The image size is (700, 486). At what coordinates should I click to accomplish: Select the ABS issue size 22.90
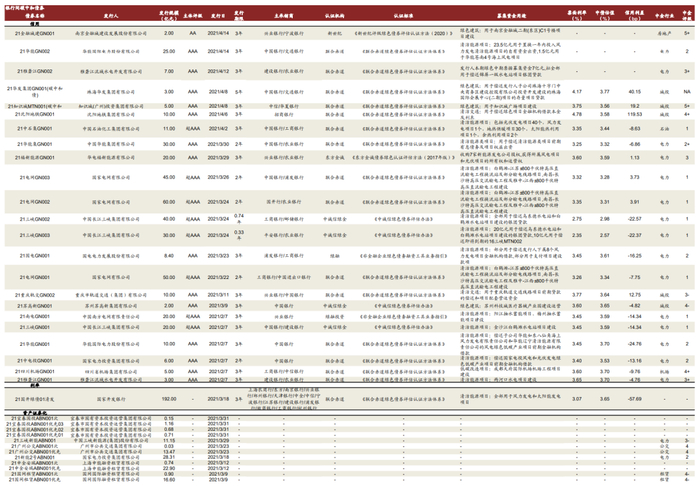pyautogui.click(x=169, y=469)
